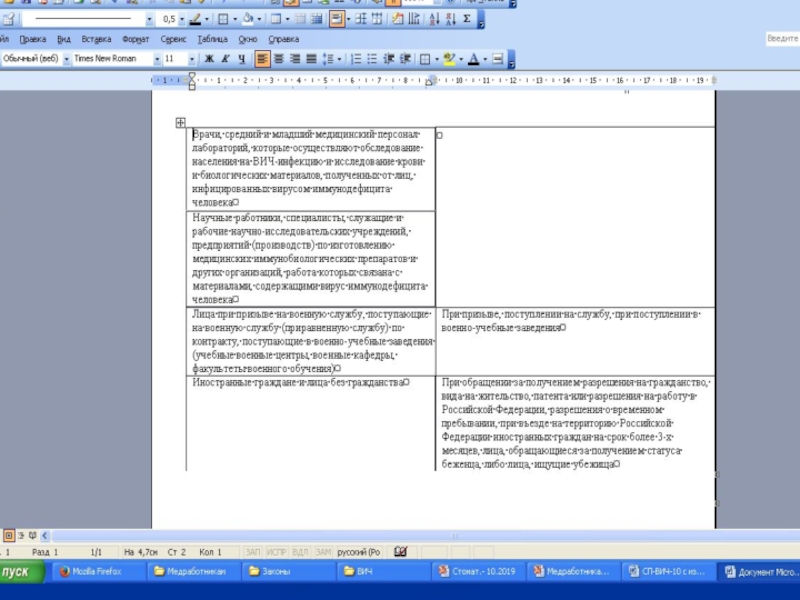Open the Times New Roman font dropdown
The image size is (800, 600).
157,59
